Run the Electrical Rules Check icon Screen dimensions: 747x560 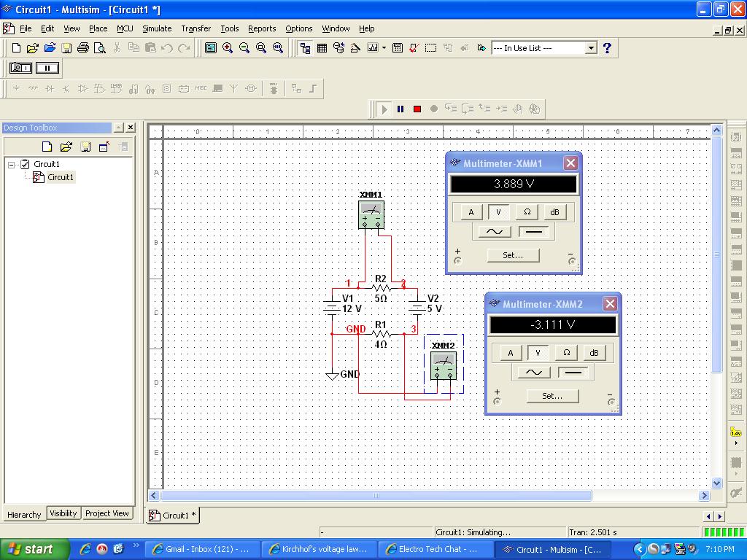click(414, 47)
